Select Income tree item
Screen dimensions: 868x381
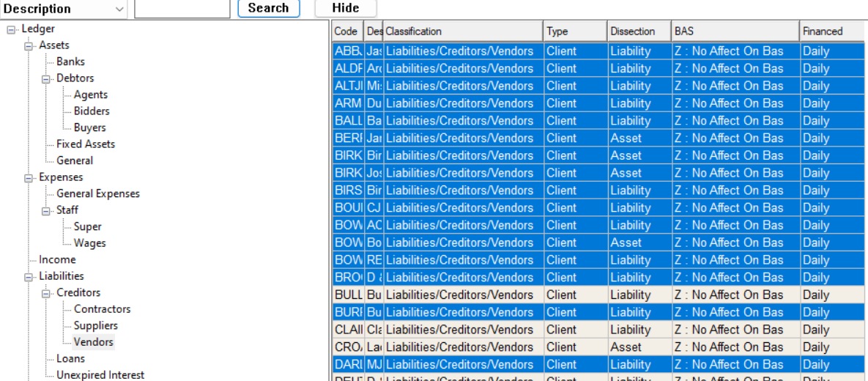point(58,259)
